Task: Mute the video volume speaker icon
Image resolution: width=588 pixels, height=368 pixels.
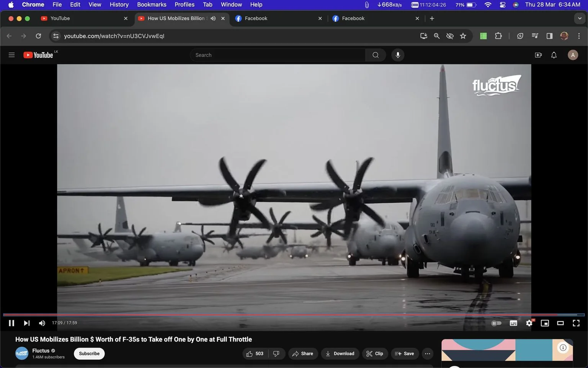Action: point(42,323)
